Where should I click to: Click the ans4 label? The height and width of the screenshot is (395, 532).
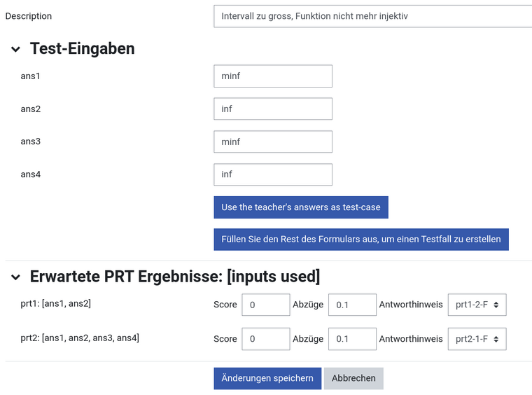pyautogui.click(x=31, y=174)
